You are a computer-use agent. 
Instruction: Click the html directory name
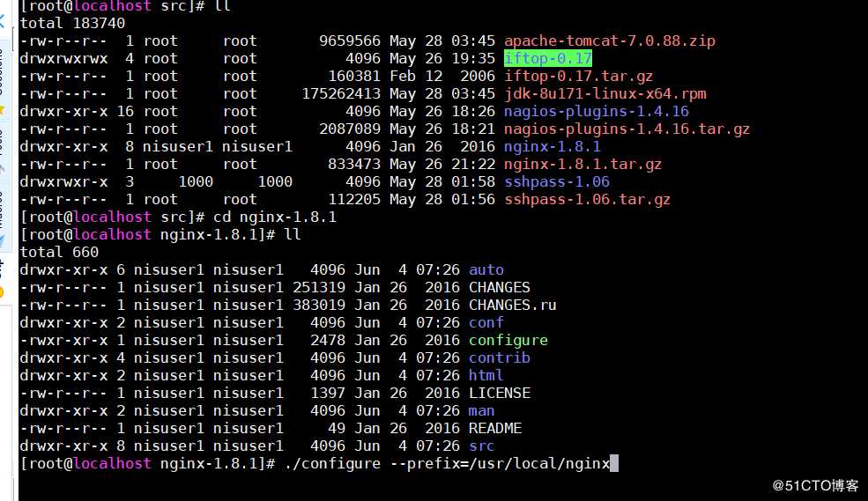pos(486,375)
